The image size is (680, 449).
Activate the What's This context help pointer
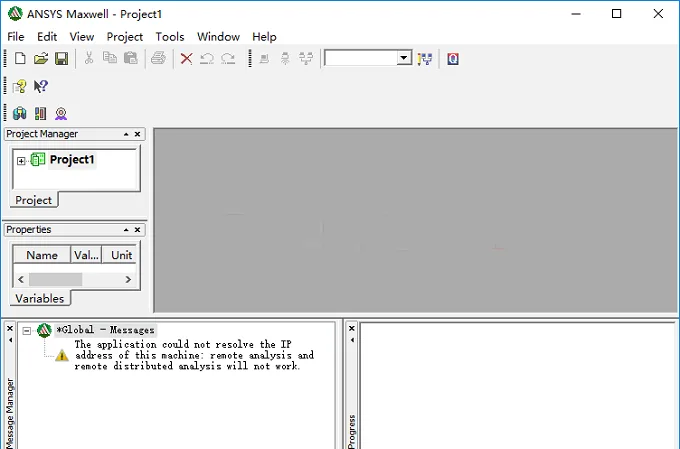[x=41, y=86]
